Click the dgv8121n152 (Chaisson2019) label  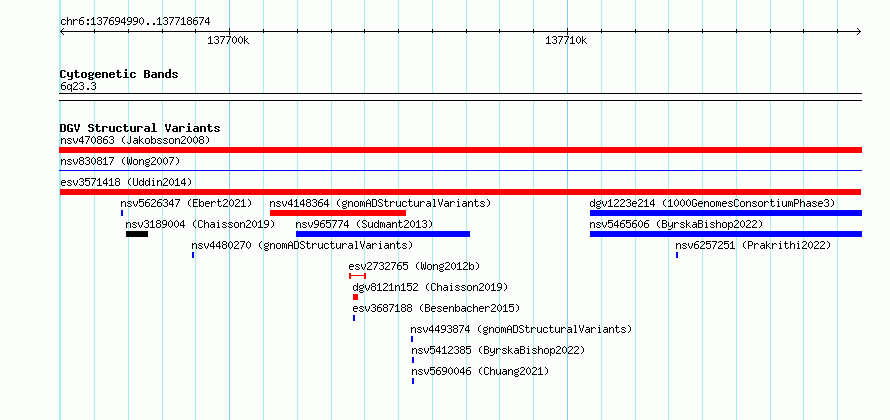click(430, 287)
